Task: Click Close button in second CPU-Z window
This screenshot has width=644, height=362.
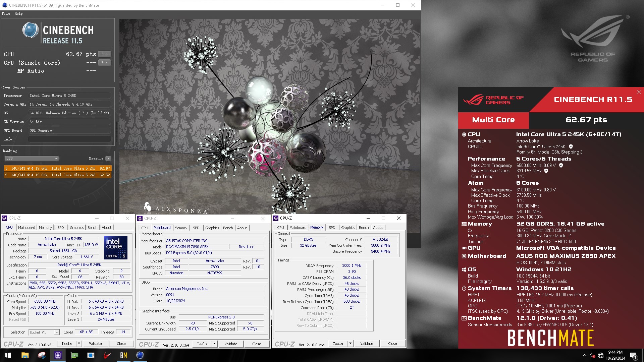Action: [257, 344]
